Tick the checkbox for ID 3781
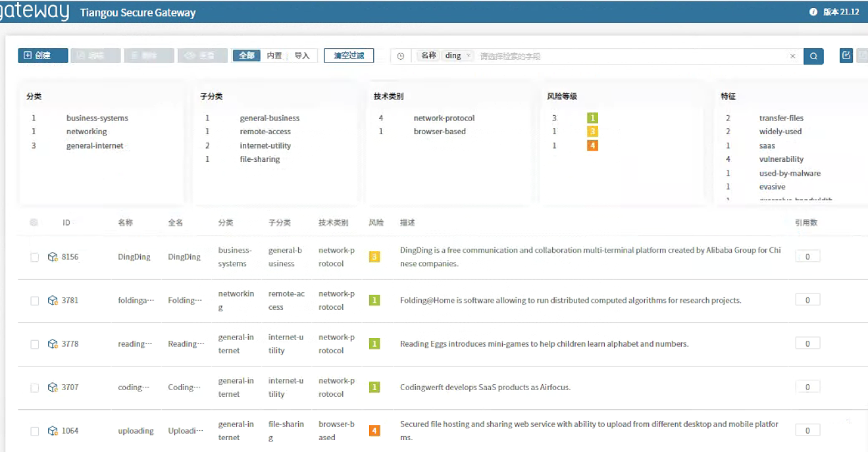 pos(35,301)
